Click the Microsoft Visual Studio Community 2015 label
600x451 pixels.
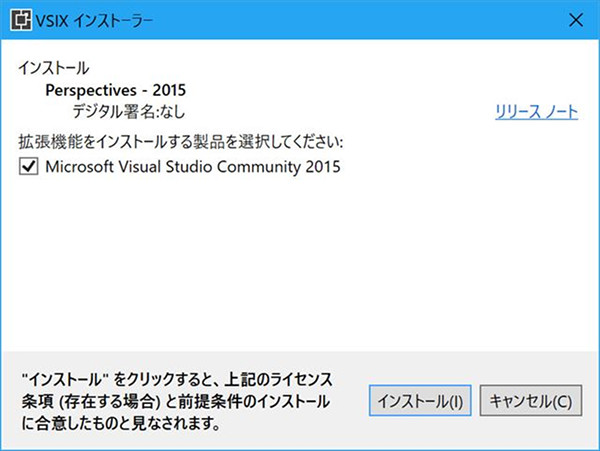pyautogui.click(x=193, y=167)
